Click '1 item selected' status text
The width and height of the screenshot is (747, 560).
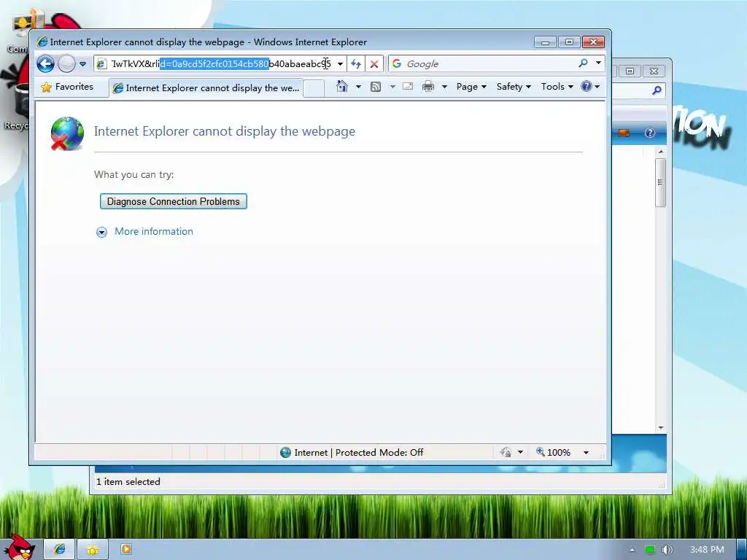tap(128, 481)
